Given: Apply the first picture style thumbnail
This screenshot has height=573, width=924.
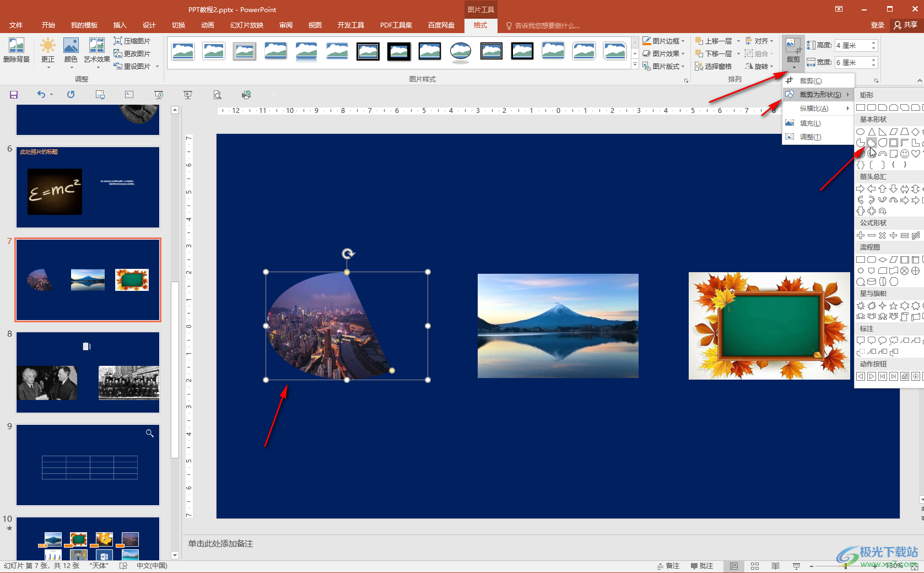Looking at the screenshot, I should tap(183, 51).
